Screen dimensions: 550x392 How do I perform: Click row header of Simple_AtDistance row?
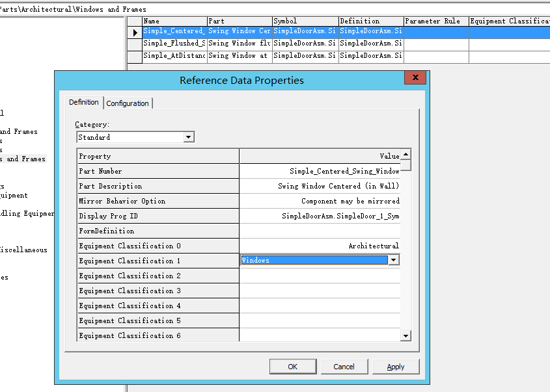coord(135,57)
